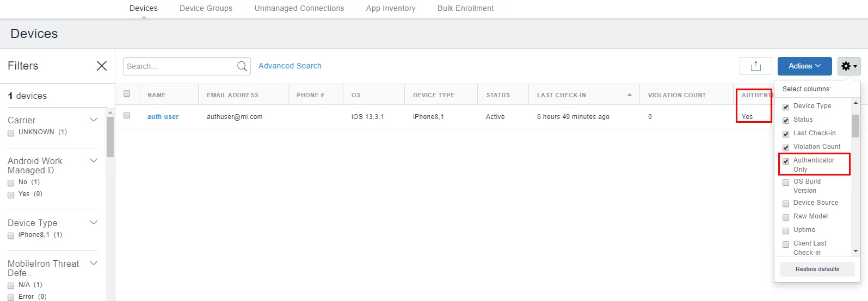Screen dimensions: 868x301
Task: Open the gear column settings menu
Action: click(849, 66)
